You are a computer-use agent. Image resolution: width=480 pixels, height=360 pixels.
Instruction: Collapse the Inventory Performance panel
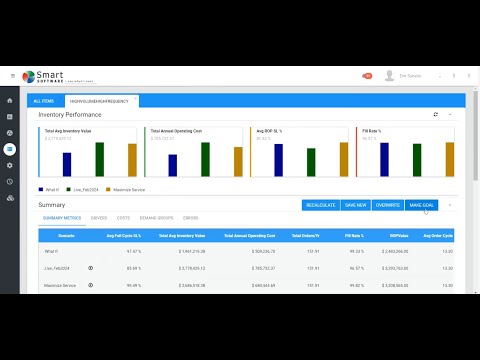pyautogui.click(x=450, y=114)
